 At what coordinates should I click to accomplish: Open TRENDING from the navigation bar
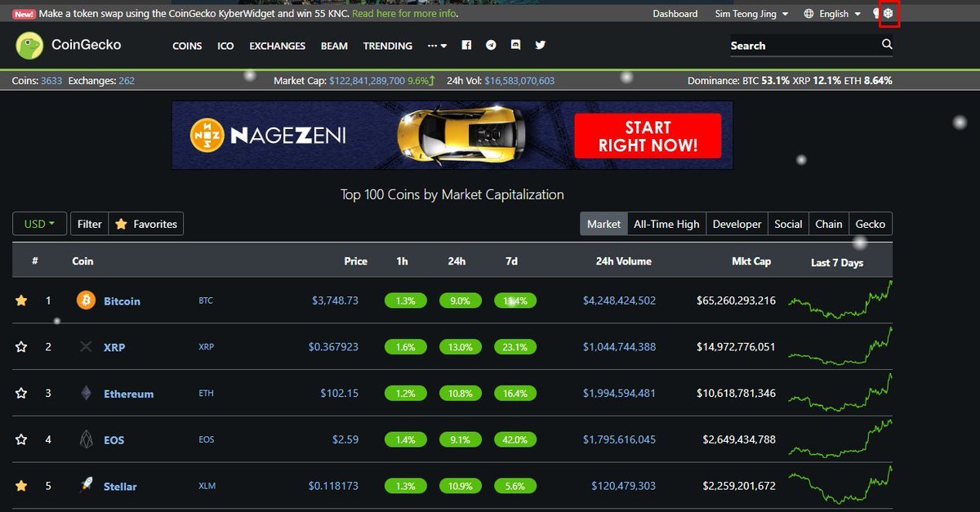(x=388, y=46)
